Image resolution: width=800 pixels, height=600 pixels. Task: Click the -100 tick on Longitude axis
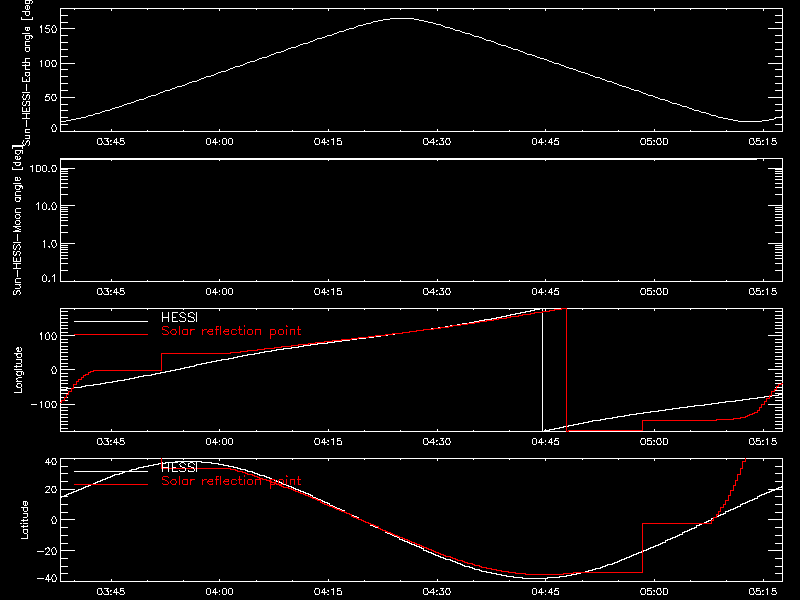pyautogui.click(x=44, y=404)
